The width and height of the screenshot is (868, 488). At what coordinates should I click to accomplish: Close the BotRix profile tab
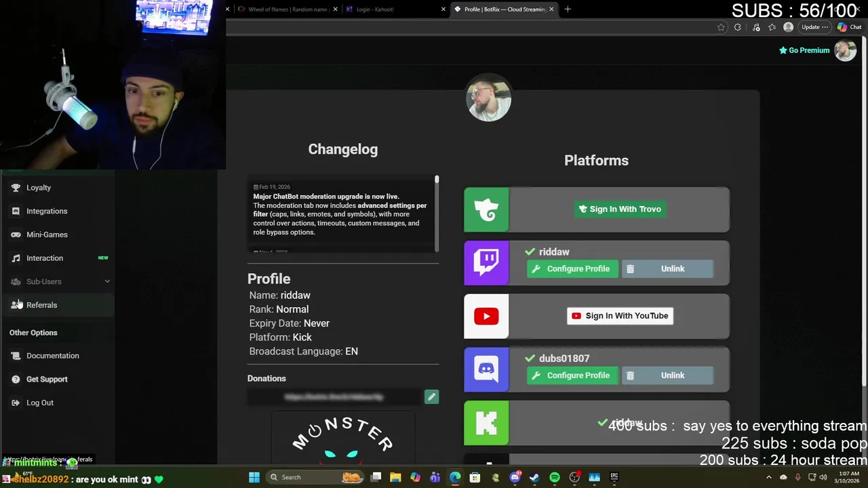[x=551, y=9]
